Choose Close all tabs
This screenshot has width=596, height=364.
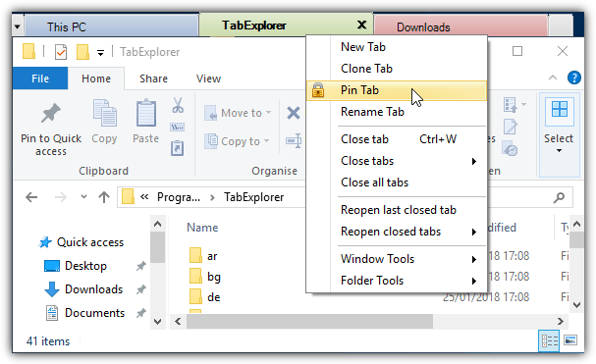[396, 182]
